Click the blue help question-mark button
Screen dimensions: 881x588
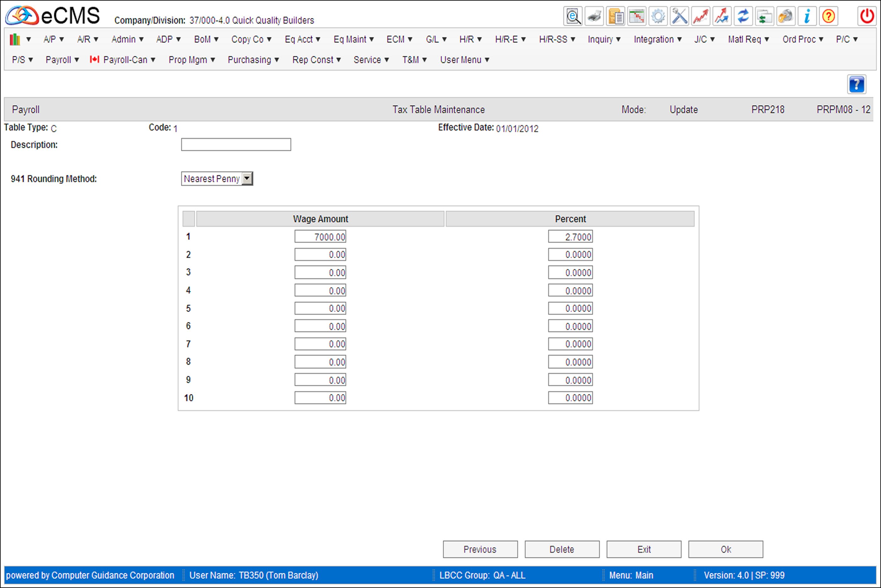click(x=856, y=84)
